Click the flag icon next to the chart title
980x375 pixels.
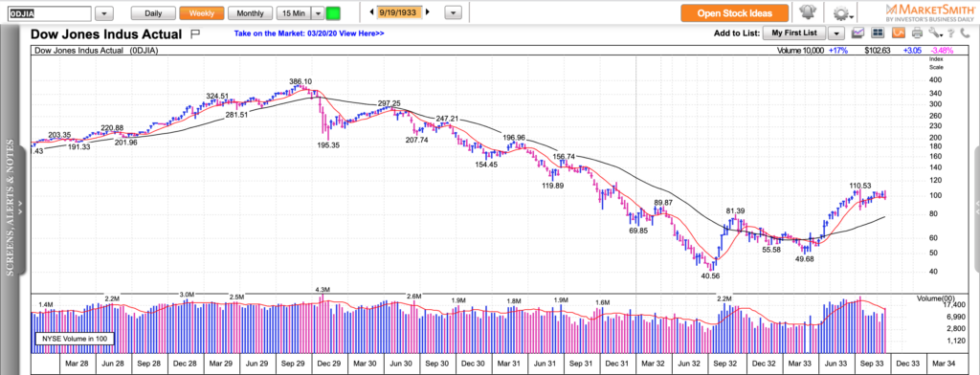[194, 33]
